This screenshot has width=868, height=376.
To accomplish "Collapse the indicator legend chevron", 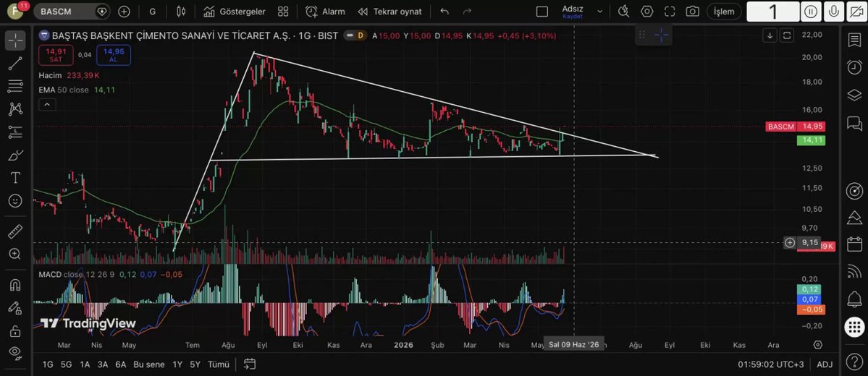I will click(47, 105).
